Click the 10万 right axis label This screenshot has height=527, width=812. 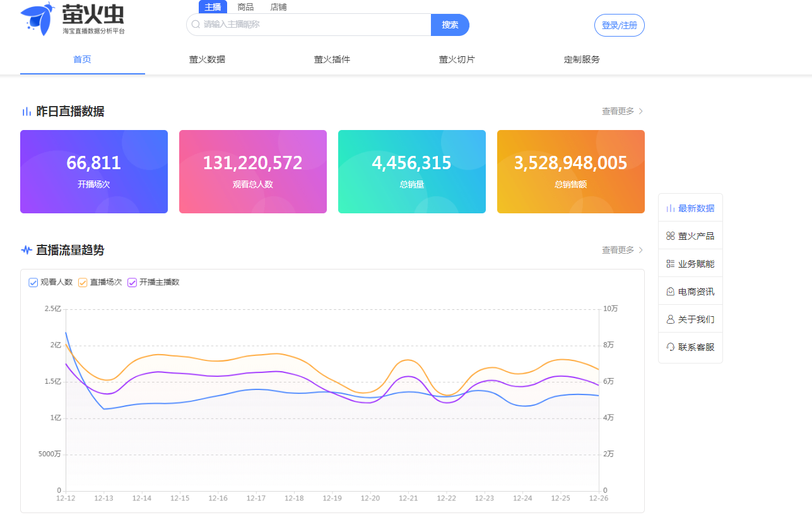coord(610,309)
